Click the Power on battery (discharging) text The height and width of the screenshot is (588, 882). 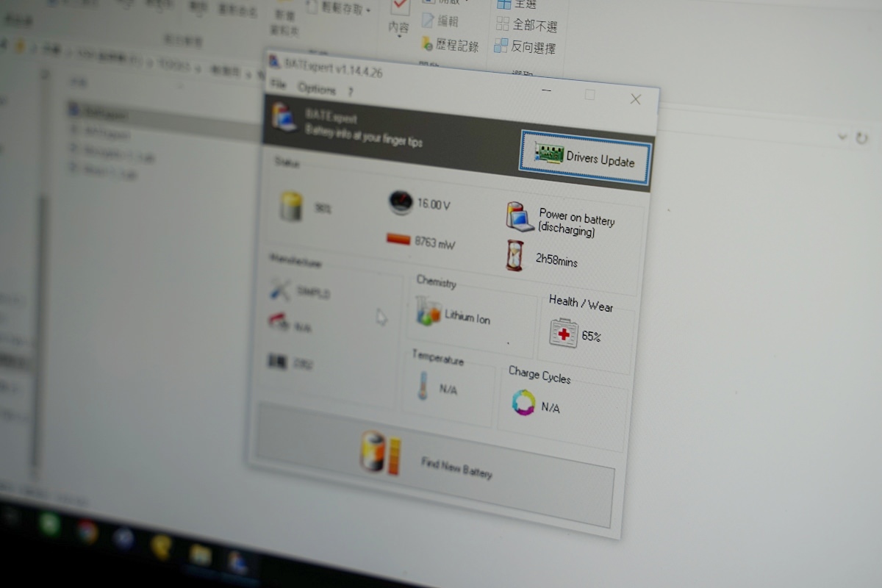[576, 223]
